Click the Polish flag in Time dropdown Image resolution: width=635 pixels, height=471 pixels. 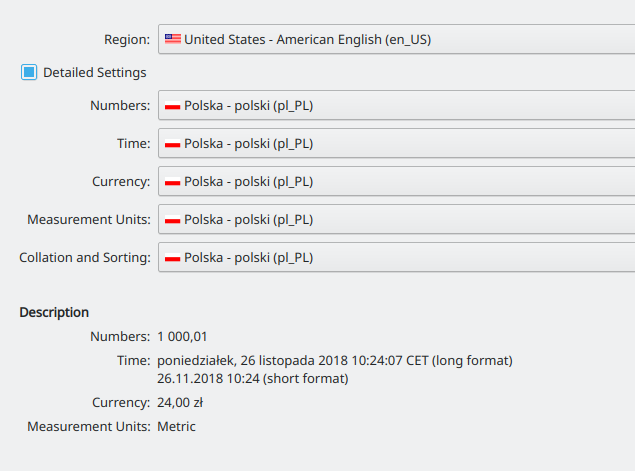(x=173, y=143)
